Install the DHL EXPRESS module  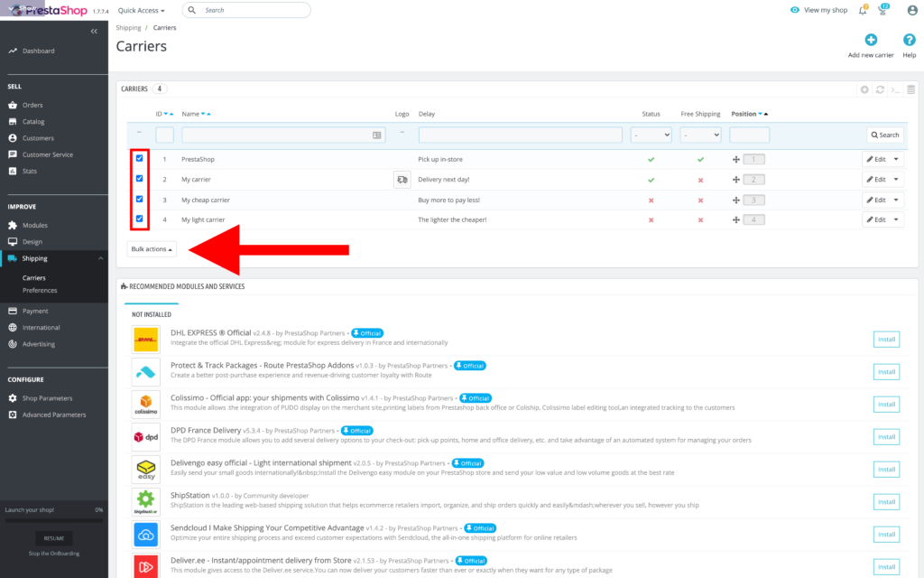(886, 340)
